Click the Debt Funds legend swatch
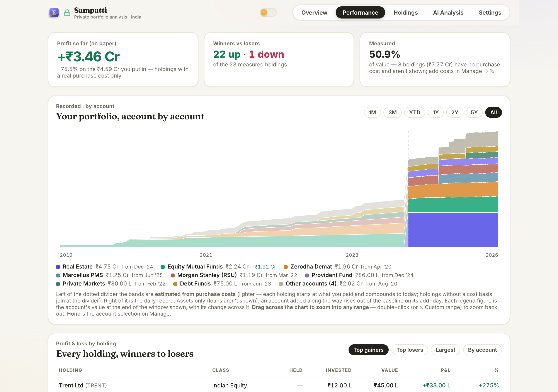The width and height of the screenshot is (558, 392). 175,284
